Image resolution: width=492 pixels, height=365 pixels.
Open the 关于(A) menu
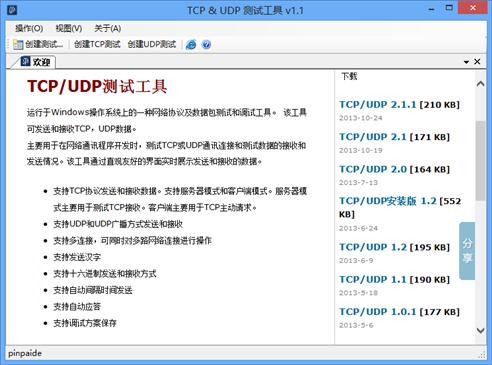tap(107, 28)
